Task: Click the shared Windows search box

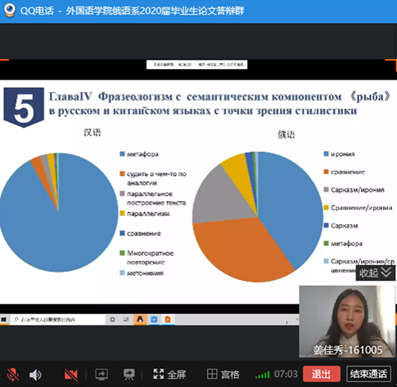Action: [x=57, y=320]
